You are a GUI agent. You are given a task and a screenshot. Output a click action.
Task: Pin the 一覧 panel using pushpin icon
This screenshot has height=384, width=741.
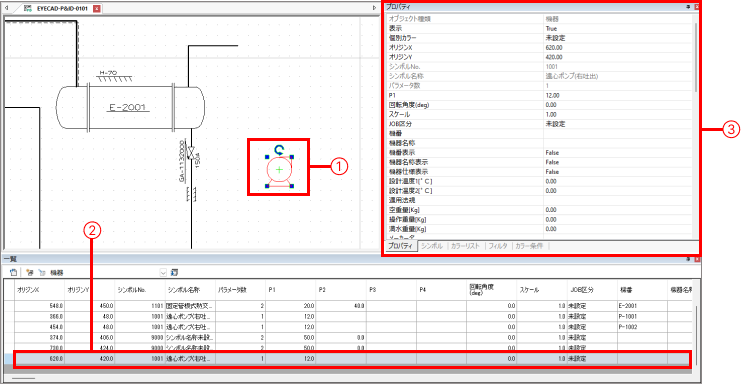(x=688, y=259)
